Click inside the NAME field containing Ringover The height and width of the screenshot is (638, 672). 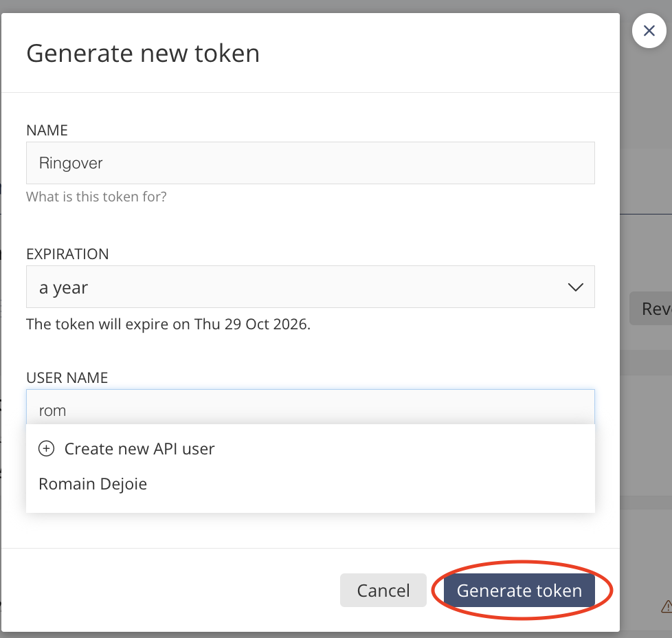[x=309, y=163]
